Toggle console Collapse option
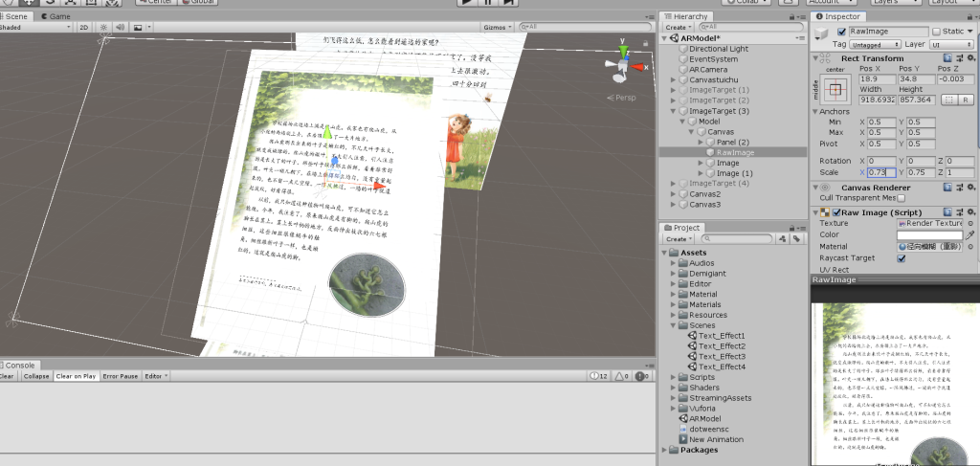 pos(36,376)
